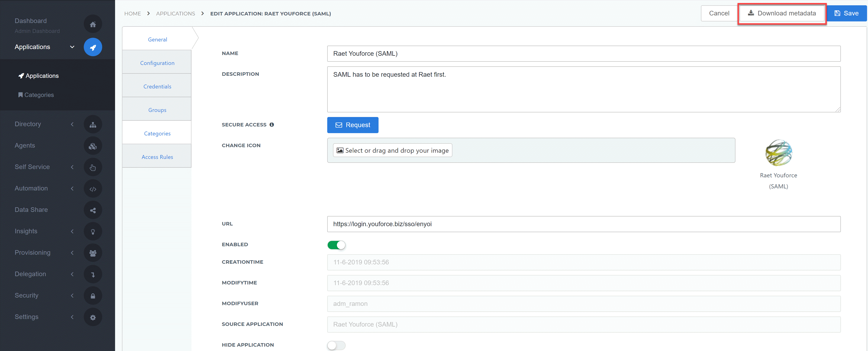Click the Security lock icon
This screenshot has width=868, height=351.
point(93,296)
